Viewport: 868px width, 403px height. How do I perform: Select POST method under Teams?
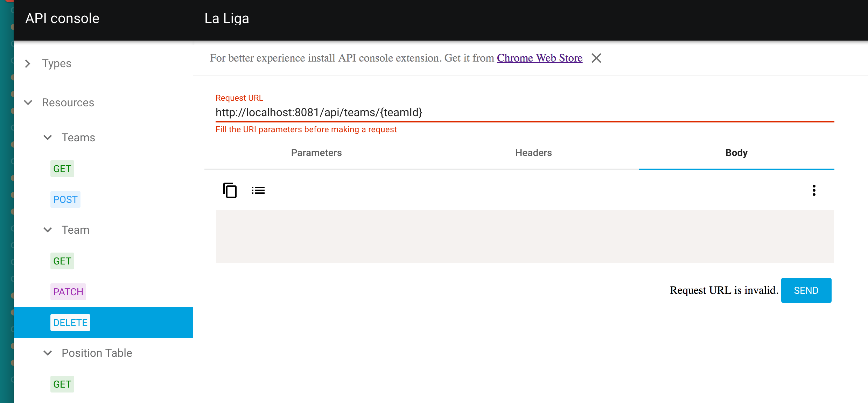tap(65, 199)
